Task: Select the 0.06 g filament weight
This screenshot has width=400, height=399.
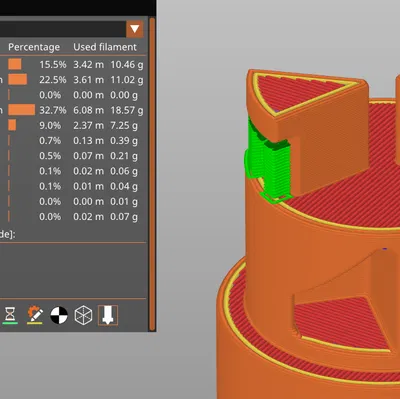Action: (x=124, y=171)
